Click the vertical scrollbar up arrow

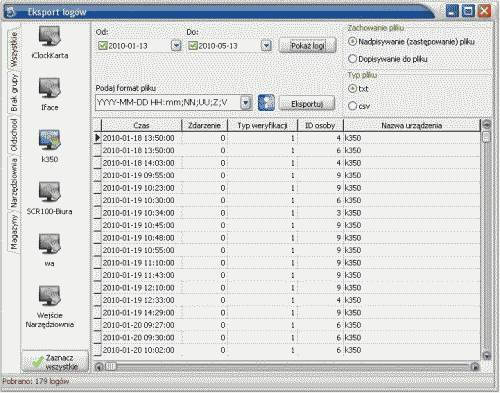(x=487, y=125)
